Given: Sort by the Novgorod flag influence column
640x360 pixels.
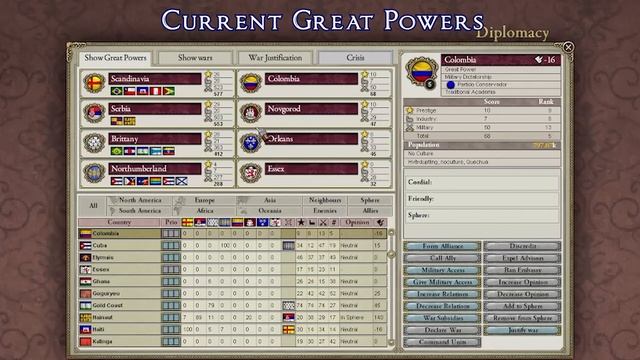Looking at the screenshot, I should (x=250, y=222).
